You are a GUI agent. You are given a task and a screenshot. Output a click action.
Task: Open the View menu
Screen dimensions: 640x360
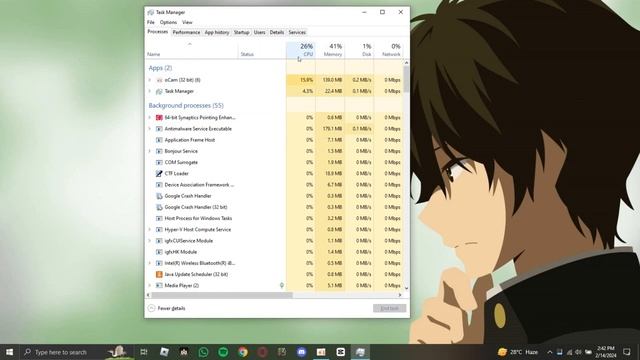click(x=187, y=22)
